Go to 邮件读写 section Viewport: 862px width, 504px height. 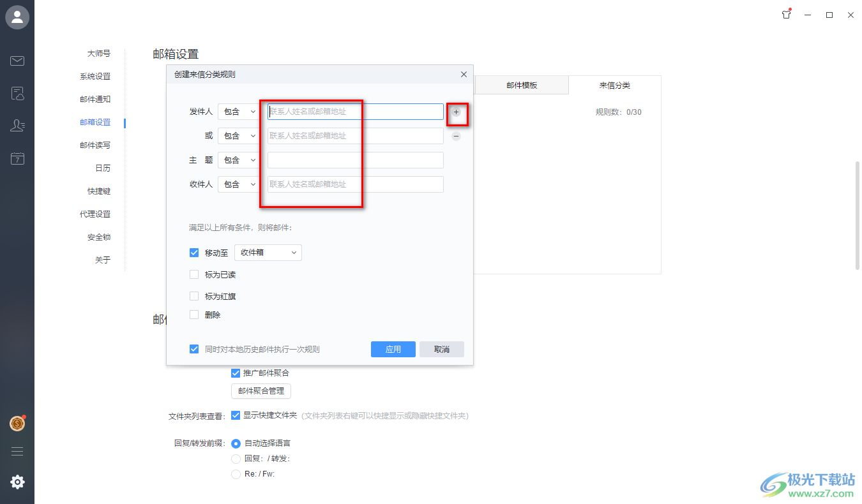pos(95,145)
